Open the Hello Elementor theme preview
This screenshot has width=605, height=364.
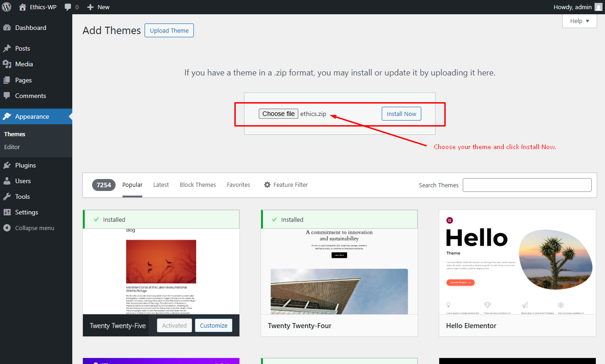point(518,262)
